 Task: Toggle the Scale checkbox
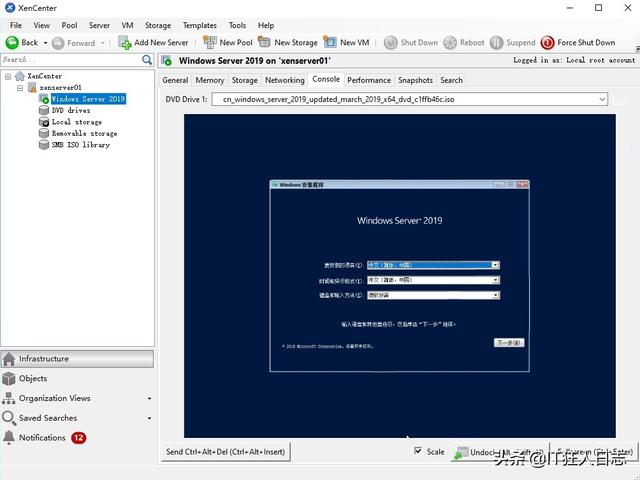(x=418, y=451)
